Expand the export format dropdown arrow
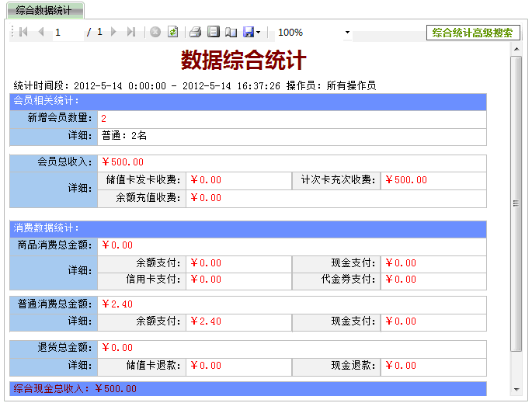The image size is (532, 403). click(x=259, y=33)
